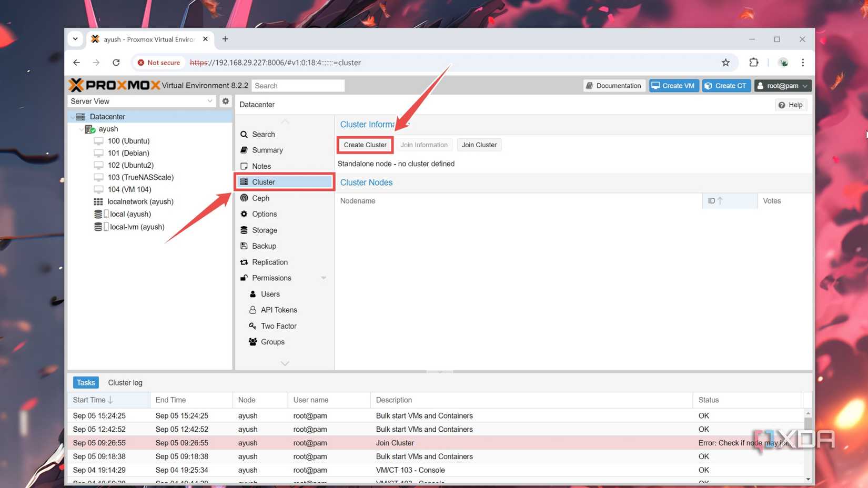Click the address bar URL
Image resolution: width=868 pixels, height=488 pixels.
pos(275,63)
